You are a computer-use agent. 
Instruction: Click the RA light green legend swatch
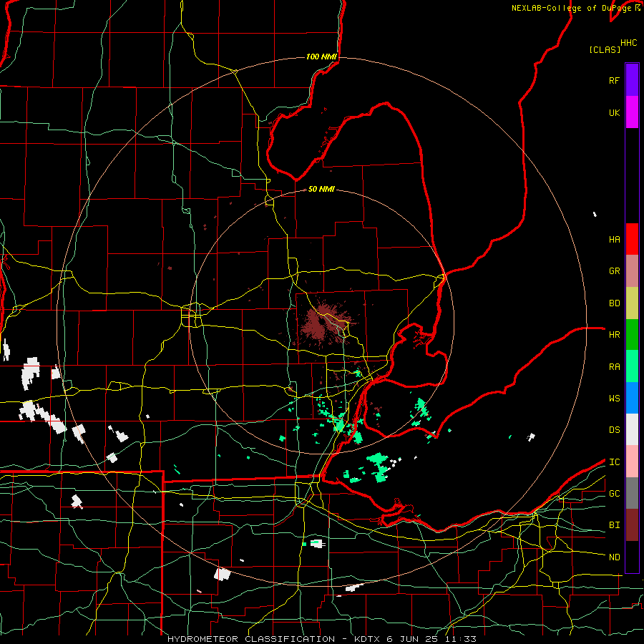tap(632, 366)
